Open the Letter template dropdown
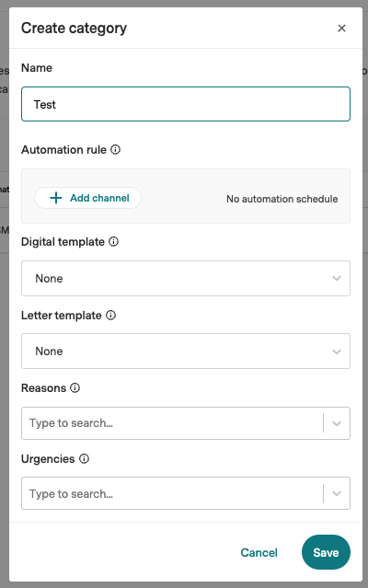 click(x=186, y=351)
